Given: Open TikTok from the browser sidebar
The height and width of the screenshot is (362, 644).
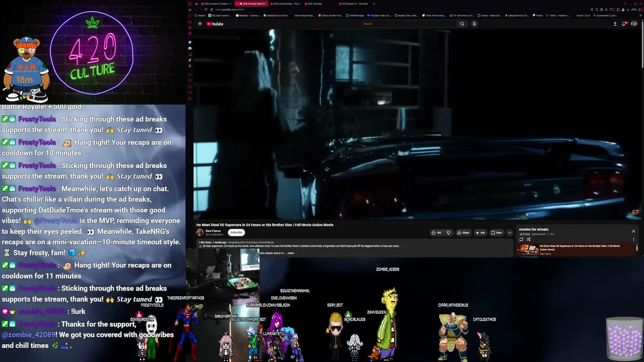Looking at the screenshot, I should tap(190, 60).
